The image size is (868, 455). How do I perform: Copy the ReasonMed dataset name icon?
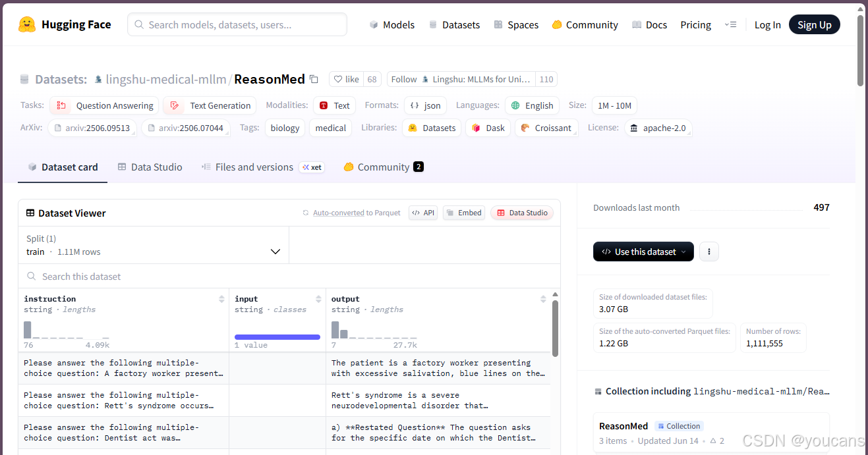point(314,80)
